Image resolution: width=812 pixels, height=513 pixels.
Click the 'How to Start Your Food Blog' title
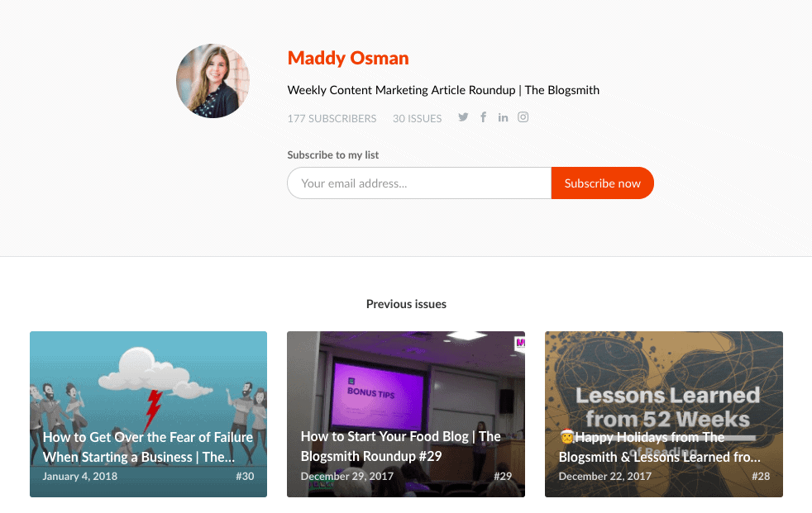[x=401, y=446]
